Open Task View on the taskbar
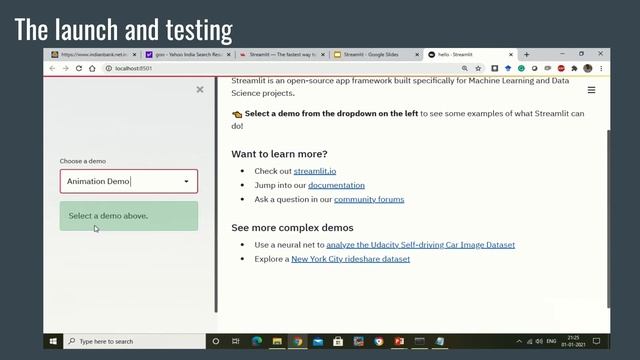This screenshot has height=360, width=640. point(236,341)
